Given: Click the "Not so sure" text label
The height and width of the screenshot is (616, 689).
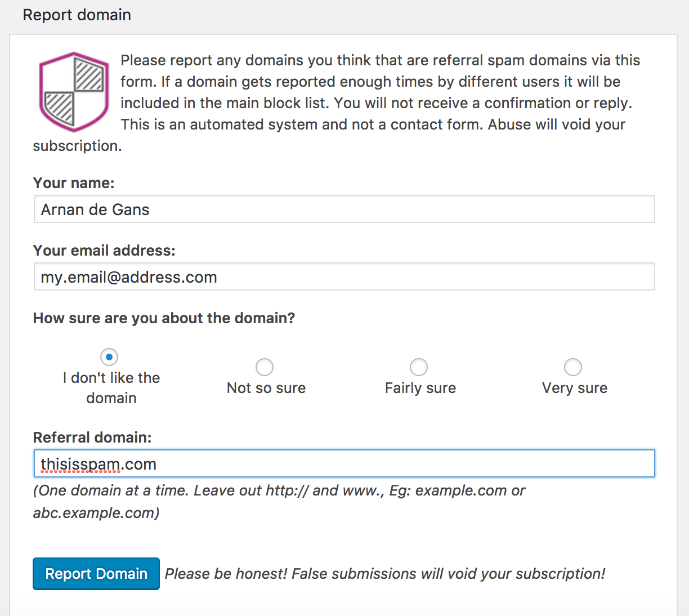Looking at the screenshot, I should click(x=266, y=388).
